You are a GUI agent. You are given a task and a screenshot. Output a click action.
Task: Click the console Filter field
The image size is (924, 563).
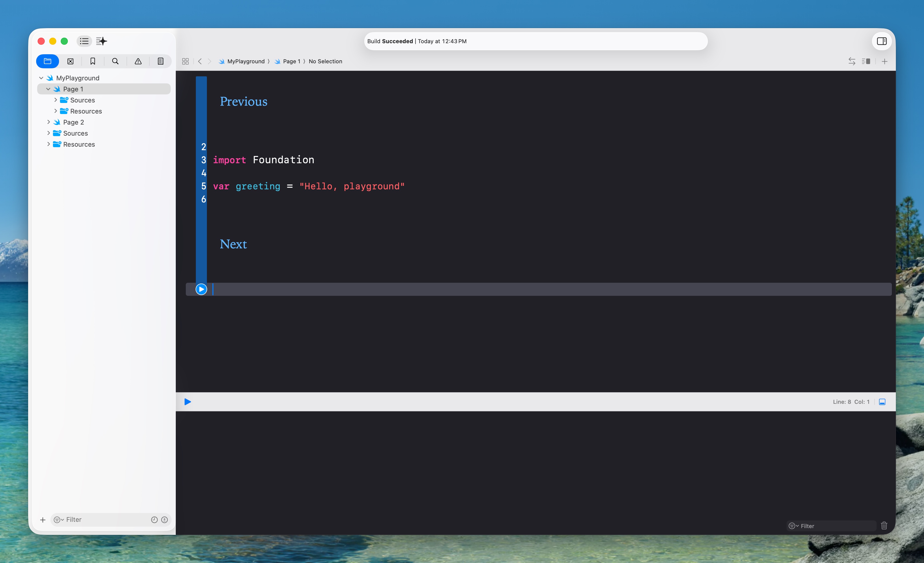[831, 526]
